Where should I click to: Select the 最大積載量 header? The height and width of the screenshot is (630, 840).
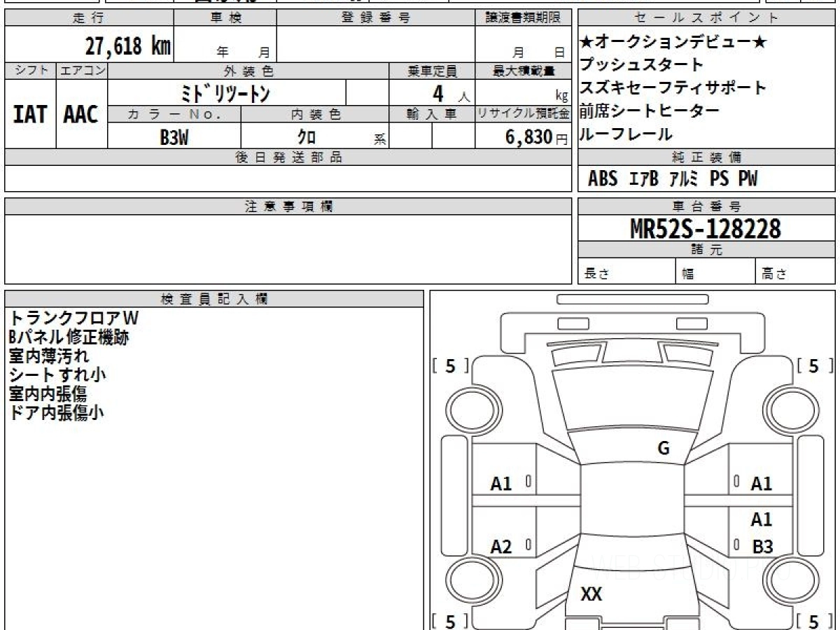(524, 71)
